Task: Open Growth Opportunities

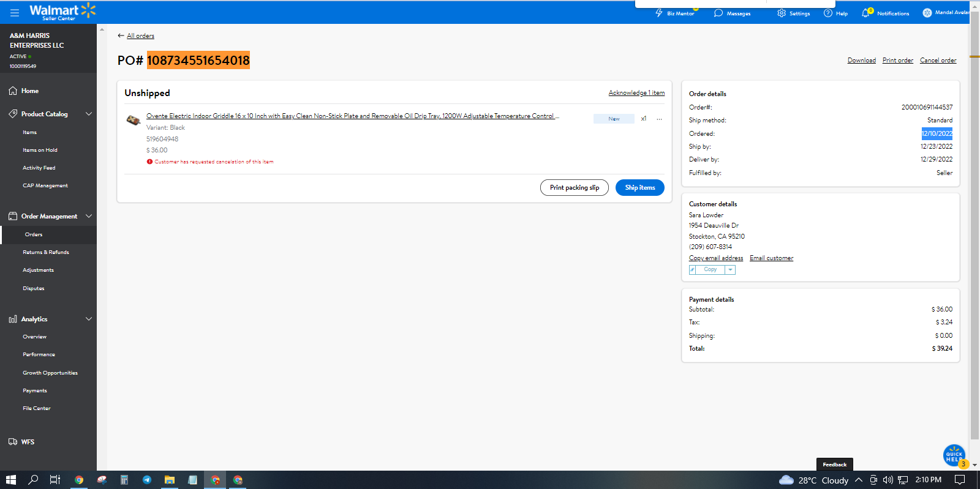Action: 50,373
